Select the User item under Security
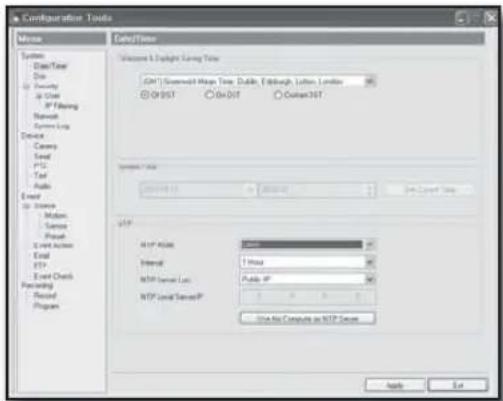503x401 pixels. (x=52, y=96)
